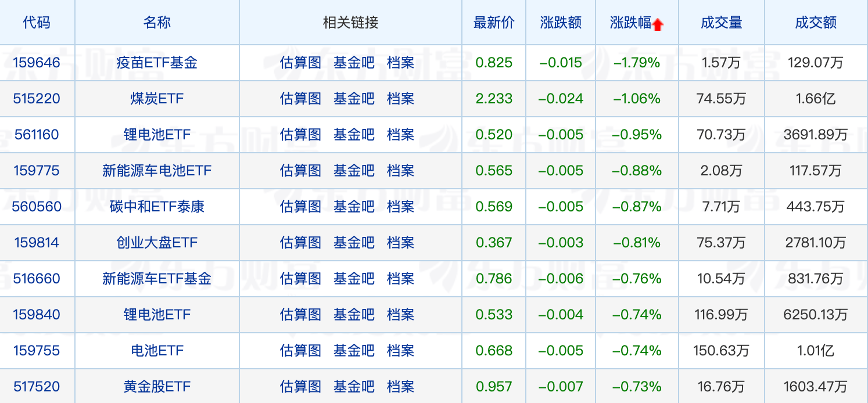Viewport: 868px width, 403px height.
Task: Open 档案 for 电池ETF
Action: point(401,351)
